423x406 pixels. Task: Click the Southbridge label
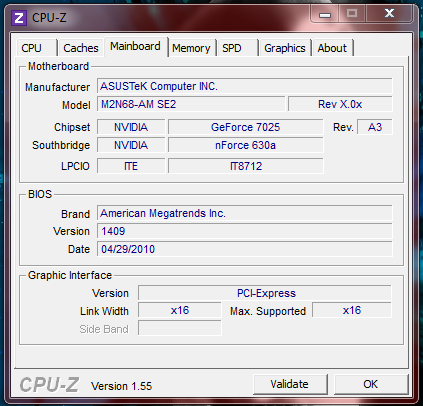pos(61,145)
